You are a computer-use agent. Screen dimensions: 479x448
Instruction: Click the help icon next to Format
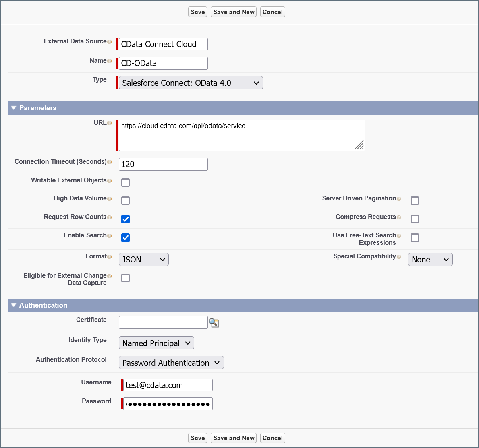click(x=110, y=256)
